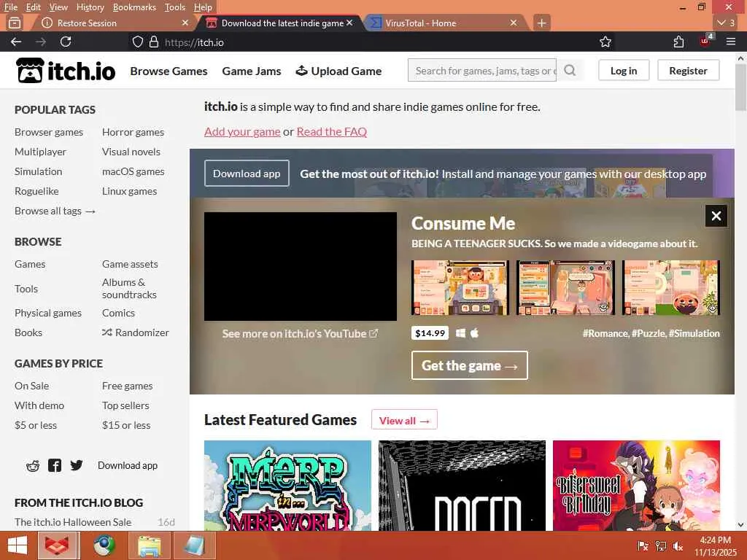
Task: Open the Free games link
Action: coord(127,386)
